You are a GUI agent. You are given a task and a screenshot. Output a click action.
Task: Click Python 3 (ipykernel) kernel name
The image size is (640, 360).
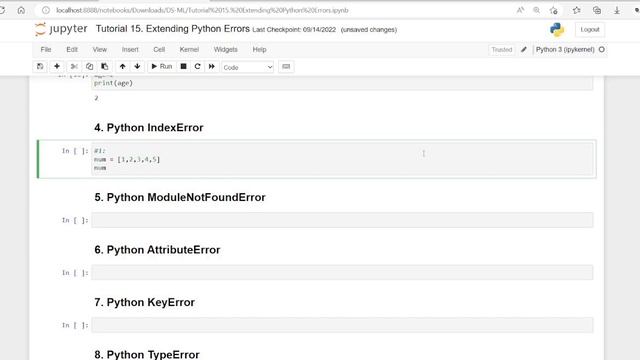pyautogui.click(x=565, y=49)
